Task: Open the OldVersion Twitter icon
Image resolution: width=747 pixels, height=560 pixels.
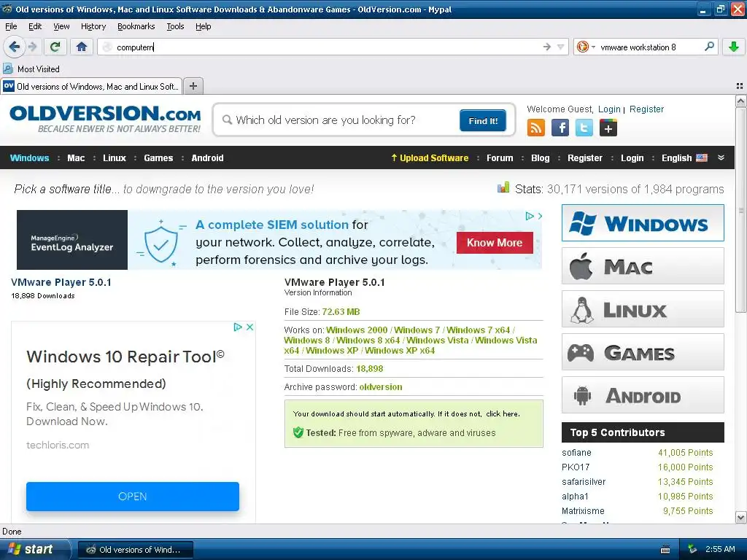Action: click(584, 128)
